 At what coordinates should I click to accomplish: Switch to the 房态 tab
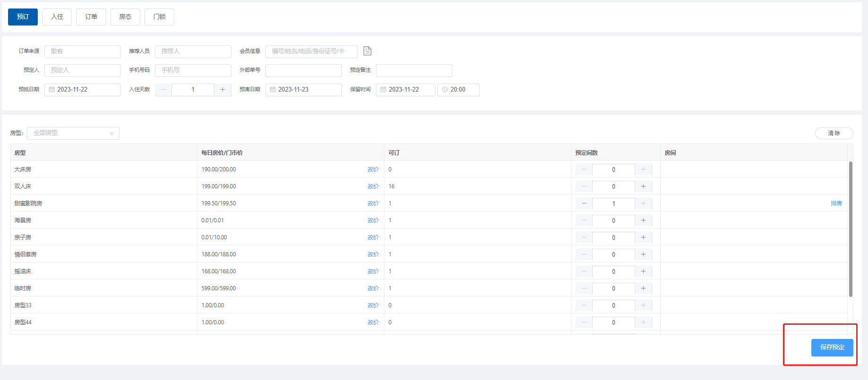pyautogui.click(x=125, y=17)
